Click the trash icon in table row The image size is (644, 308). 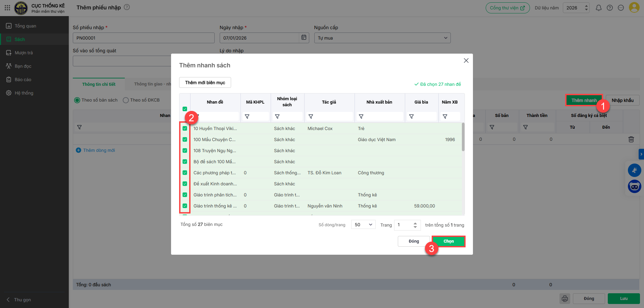tap(631, 139)
